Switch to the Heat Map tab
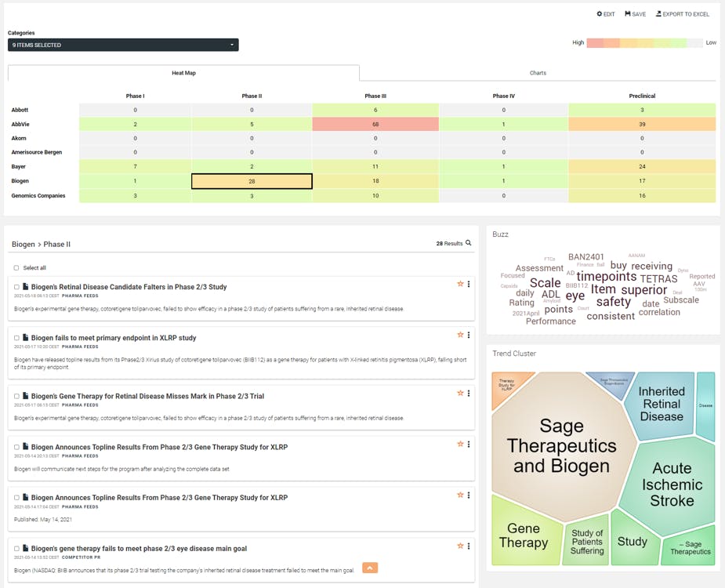This screenshot has width=725, height=588. click(x=183, y=73)
